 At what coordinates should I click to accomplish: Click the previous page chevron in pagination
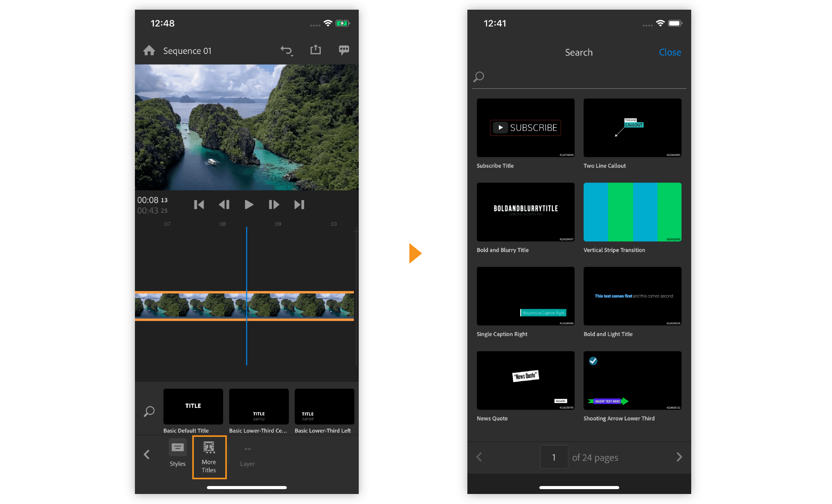pyautogui.click(x=479, y=457)
